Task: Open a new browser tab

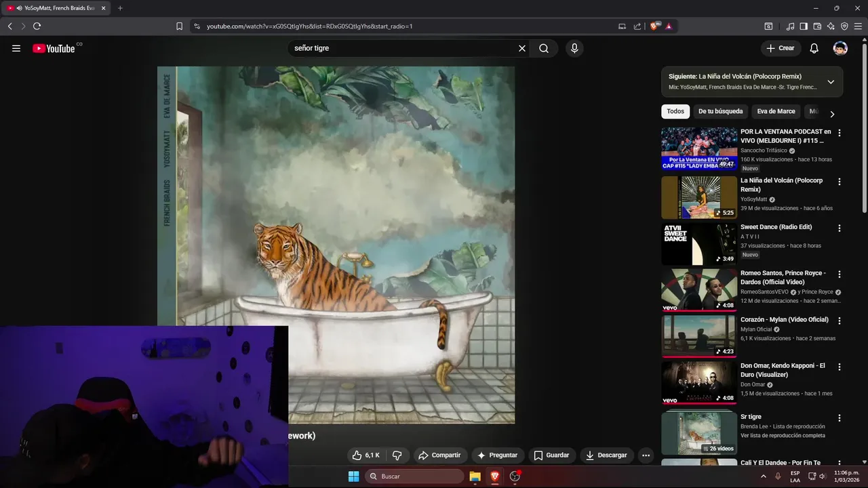Action: (120, 8)
